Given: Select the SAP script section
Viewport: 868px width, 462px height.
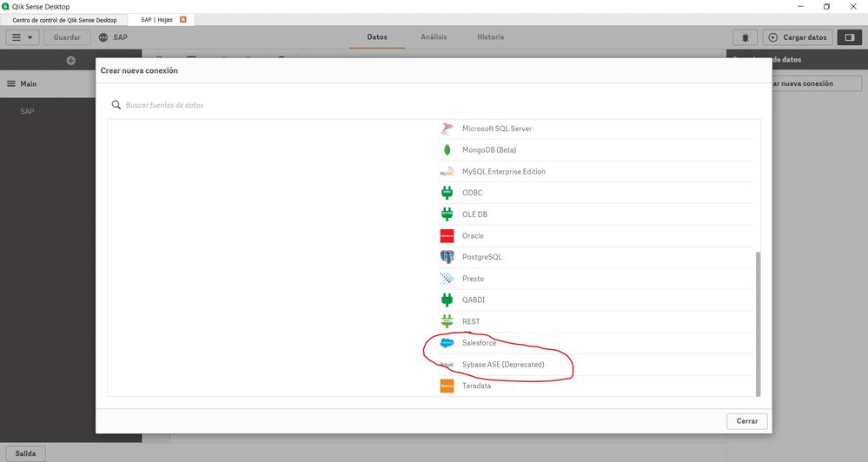Looking at the screenshot, I should pos(27,111).
